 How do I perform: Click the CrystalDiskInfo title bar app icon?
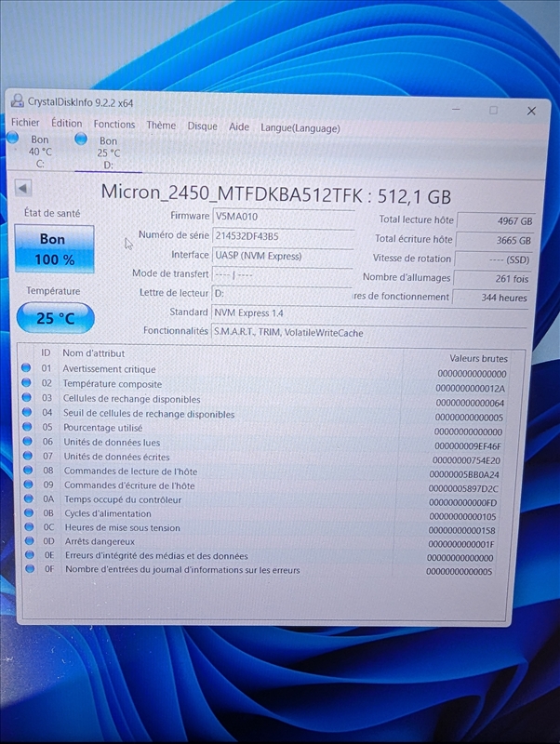pos(17,101)
